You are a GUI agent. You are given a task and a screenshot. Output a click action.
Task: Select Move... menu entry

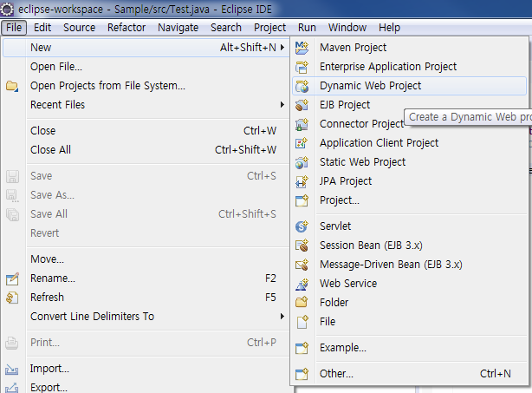tap(146, 259)
